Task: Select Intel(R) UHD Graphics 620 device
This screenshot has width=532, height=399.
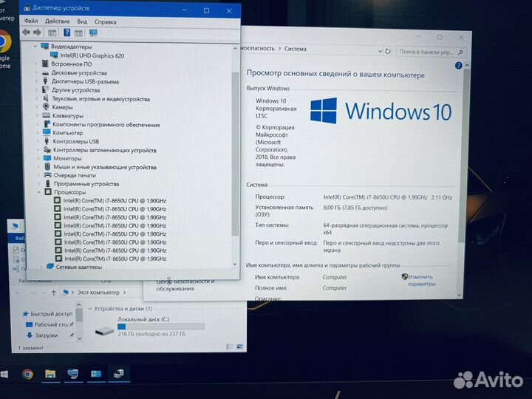Action: [x=92, y=55]
